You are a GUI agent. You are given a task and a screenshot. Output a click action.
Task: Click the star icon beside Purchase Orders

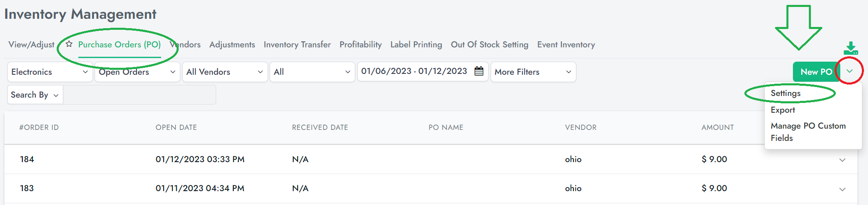coord(69,44)
